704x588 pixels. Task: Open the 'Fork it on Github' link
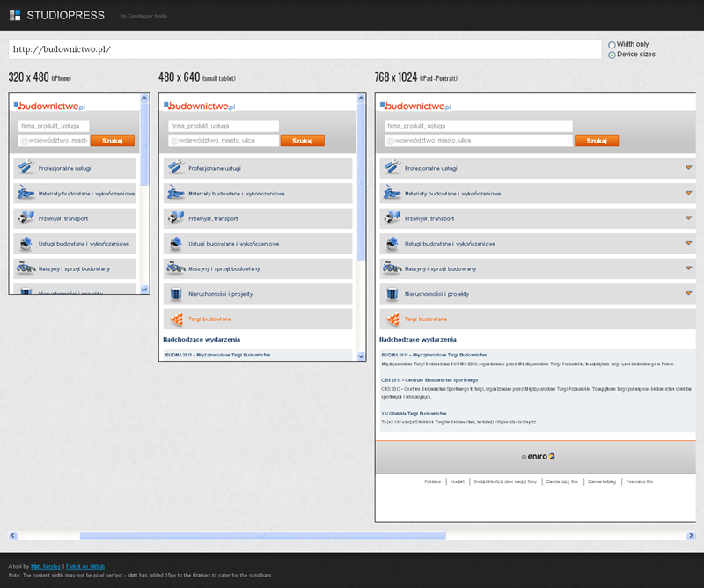(x=85, y=566)
